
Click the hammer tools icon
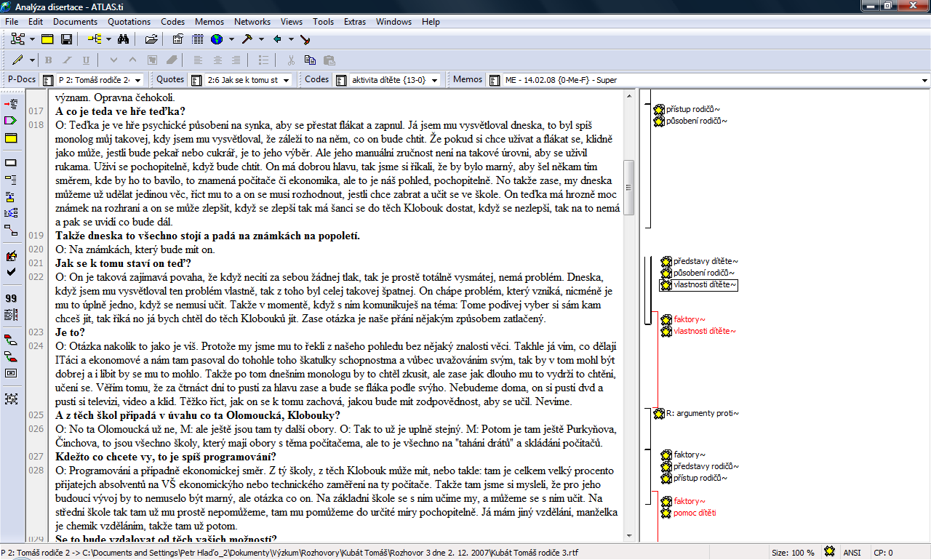pyautogui.click(x=247, y=39)
